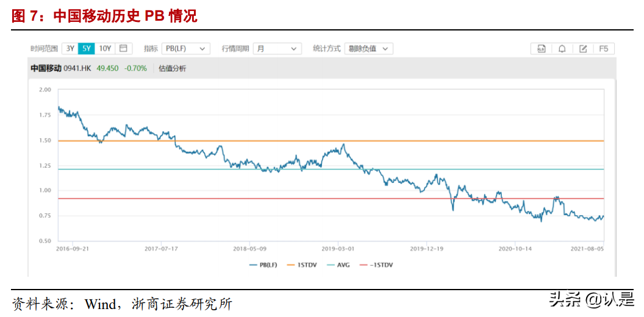Image resolution: width=644 pixels, height=317 pixels.
Task: Click the 2020-10-14 axis date
Action: [x=515, y=249]
